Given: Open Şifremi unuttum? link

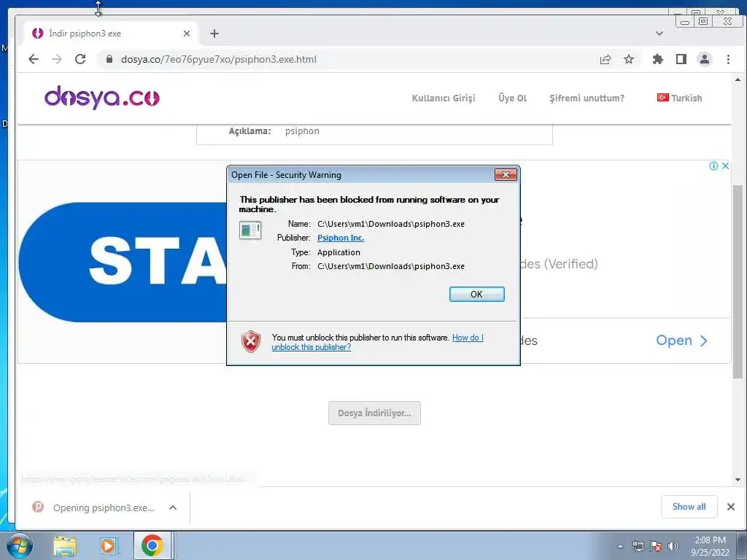Looking at the screenshot, I should pos(587,98).
